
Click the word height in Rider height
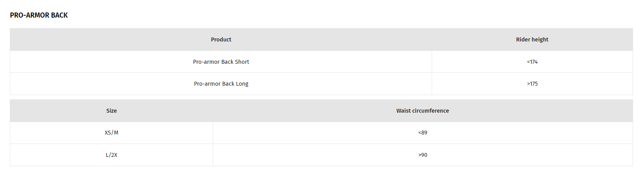click(540, 40)
